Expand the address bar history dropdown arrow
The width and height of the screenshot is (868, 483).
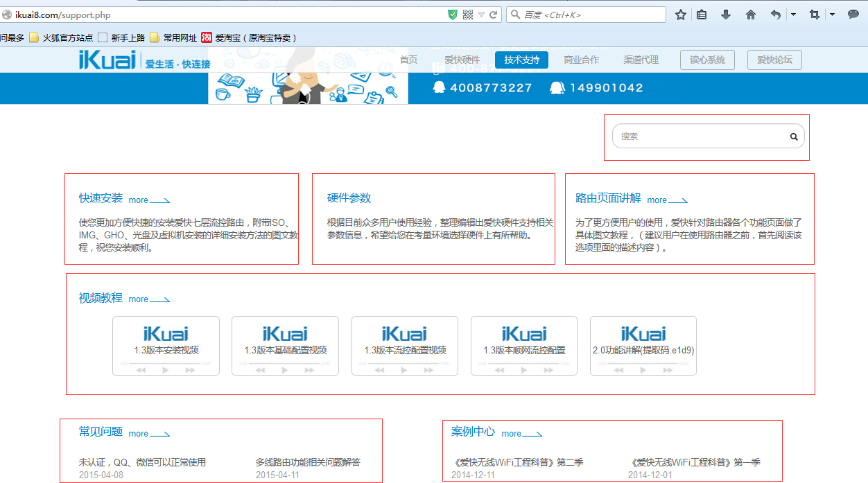(x=481, y=15)
